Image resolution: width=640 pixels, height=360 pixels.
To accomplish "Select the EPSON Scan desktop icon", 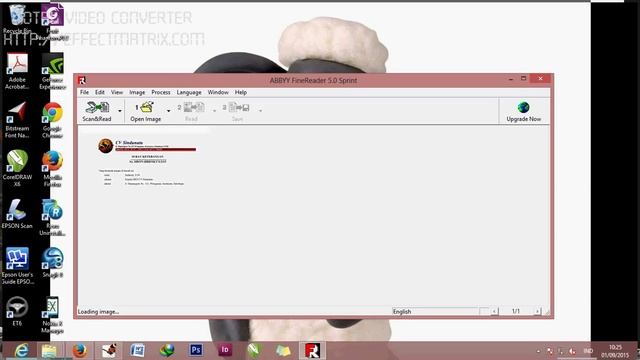I will [17, 214].
